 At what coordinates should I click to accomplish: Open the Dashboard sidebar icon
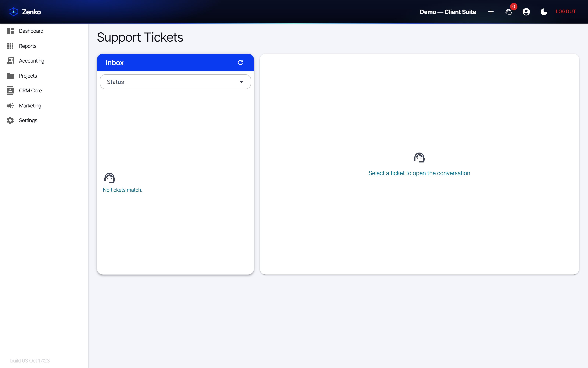click(x=10, y=31)
